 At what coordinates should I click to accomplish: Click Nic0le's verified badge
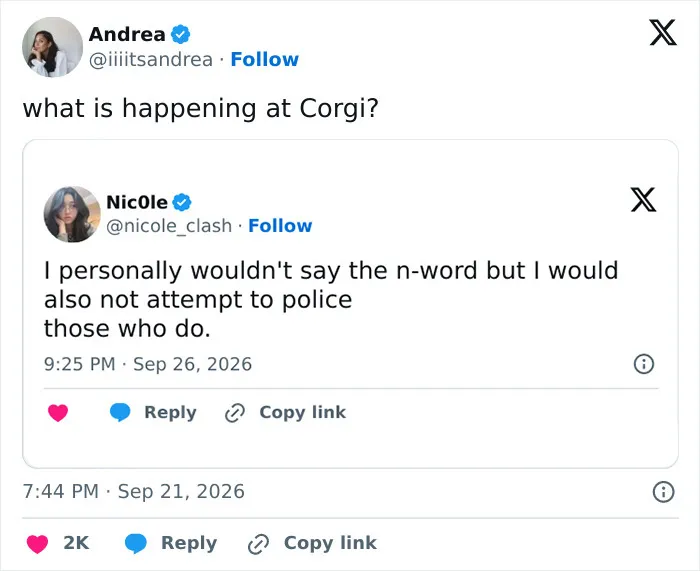[182, 202]
